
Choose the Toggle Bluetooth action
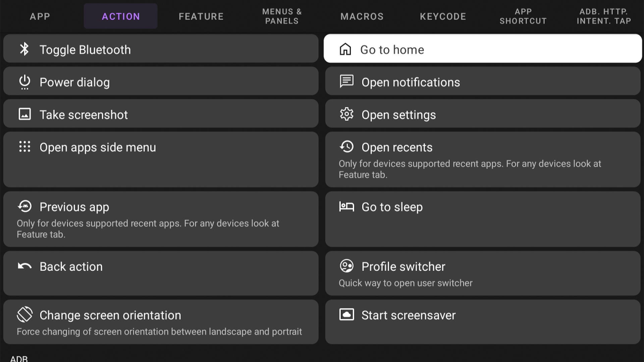(x=161, y=49)
